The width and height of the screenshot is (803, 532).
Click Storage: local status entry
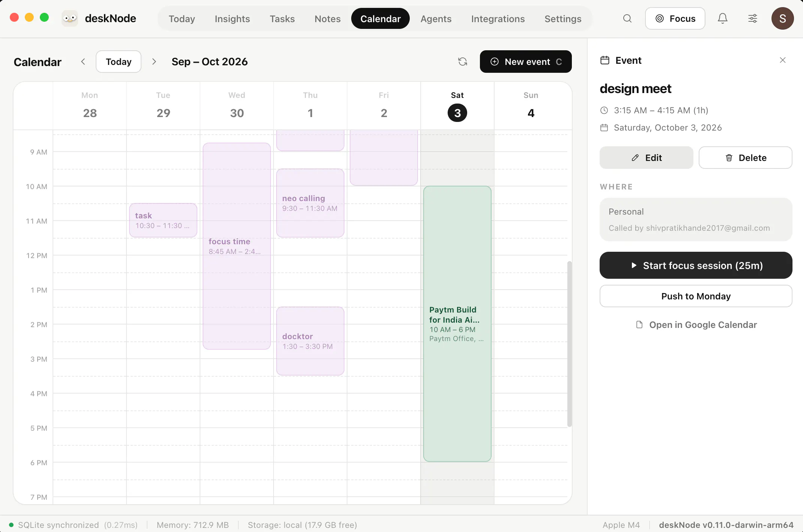pyautogui.click(x=302, y=525)
